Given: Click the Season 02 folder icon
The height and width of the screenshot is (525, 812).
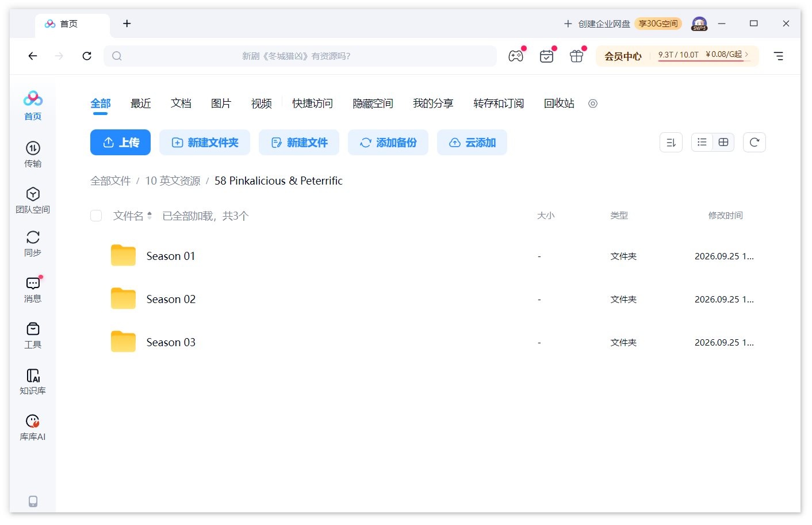Looking at the screenshot, I should point(123,298).
